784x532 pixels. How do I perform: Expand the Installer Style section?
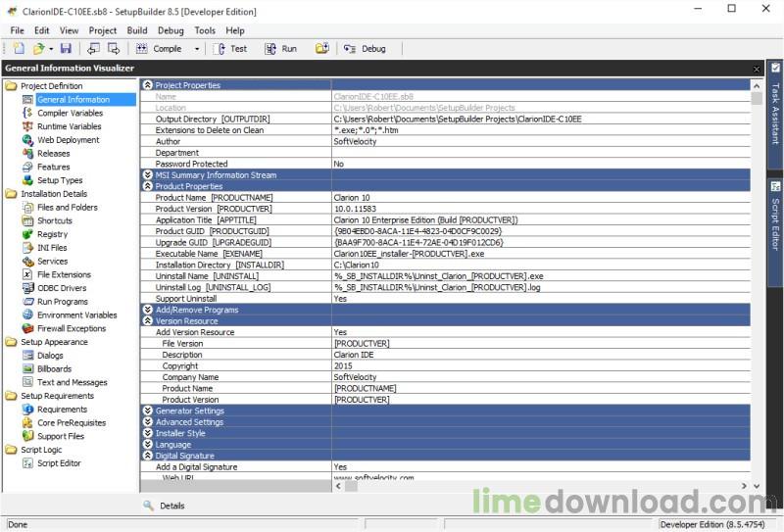click(148, 434)
